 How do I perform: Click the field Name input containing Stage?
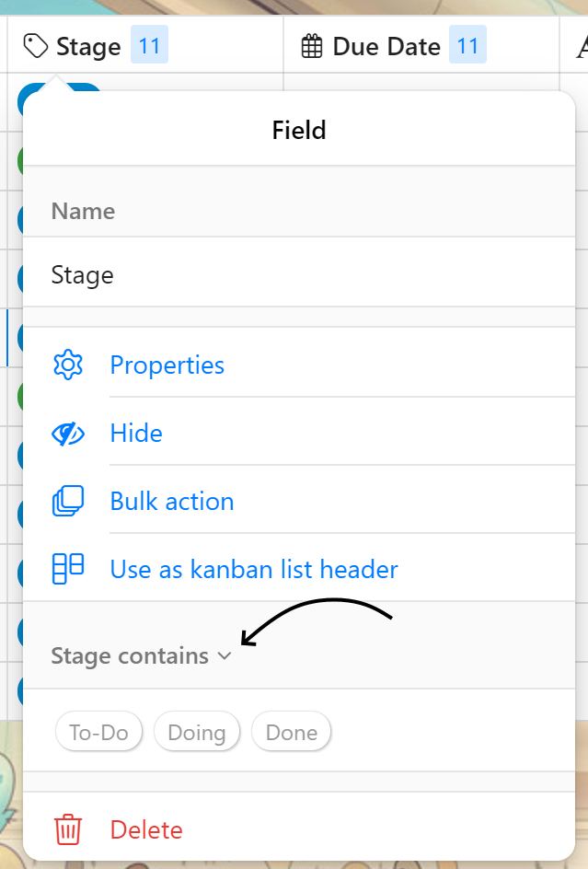click(x=299, y=274)
